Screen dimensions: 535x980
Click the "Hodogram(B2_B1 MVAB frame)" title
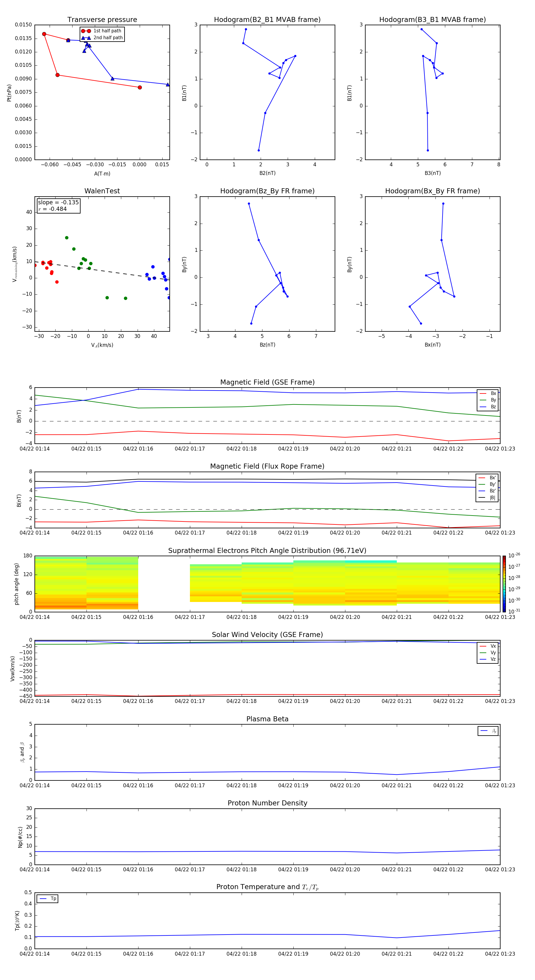point(267,20)
